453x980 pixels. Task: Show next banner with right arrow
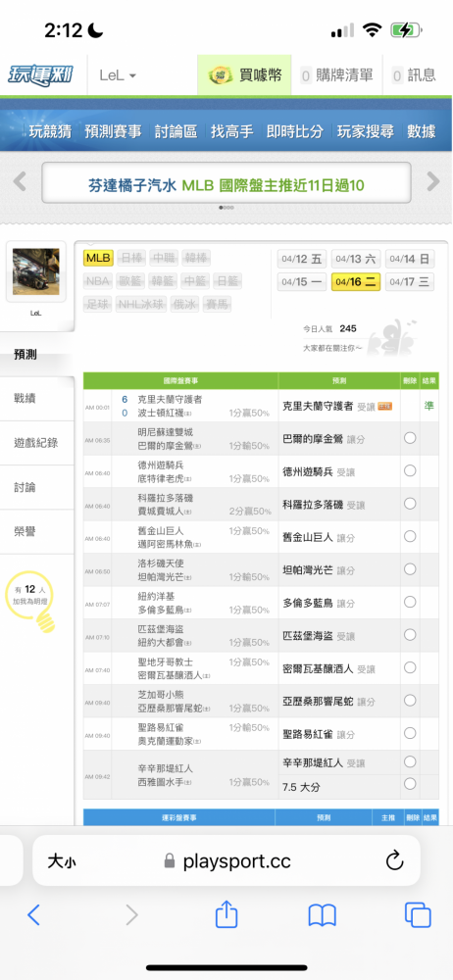[433, 182]
